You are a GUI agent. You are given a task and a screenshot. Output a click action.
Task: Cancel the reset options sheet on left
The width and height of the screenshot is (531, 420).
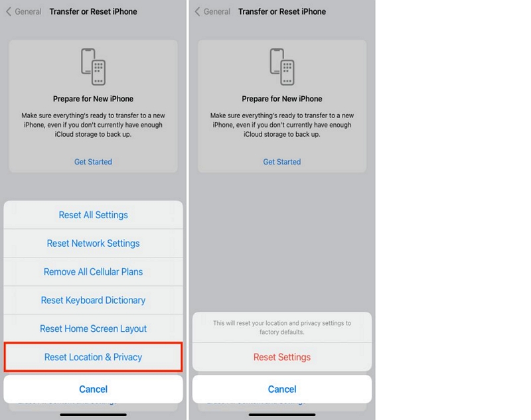coord(93,389)
